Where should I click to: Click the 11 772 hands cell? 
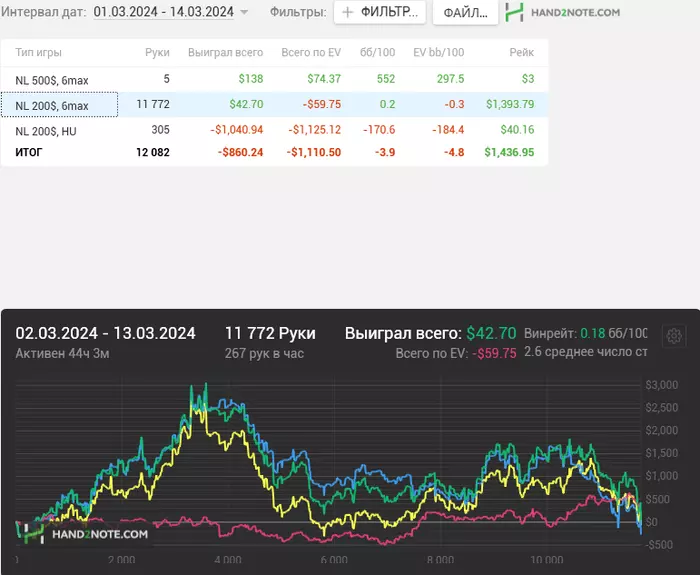click(x=153, y=104)
